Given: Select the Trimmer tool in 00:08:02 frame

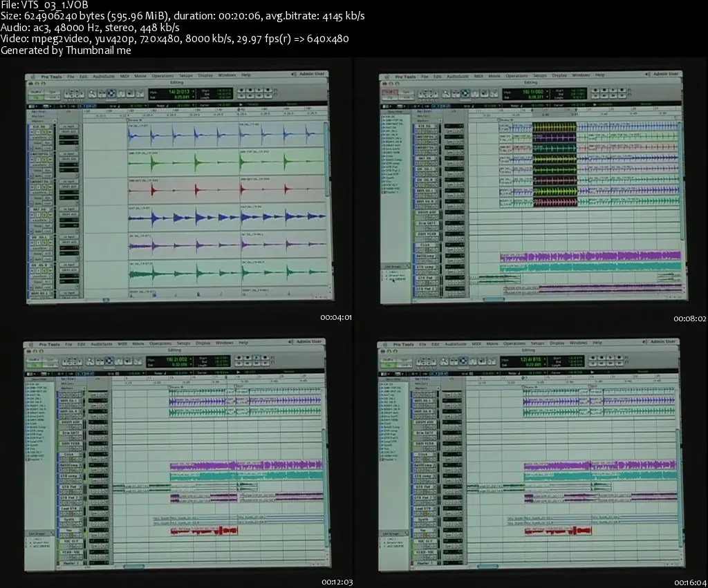Looking at the screenshot, I should [x=456, y=93].
